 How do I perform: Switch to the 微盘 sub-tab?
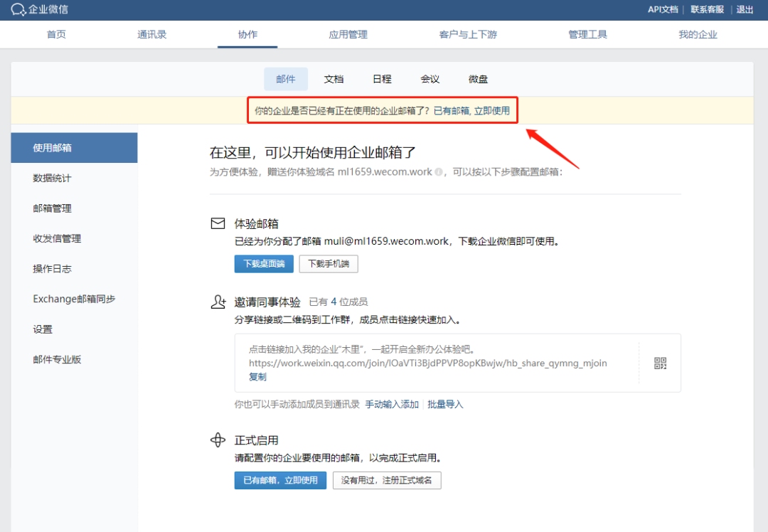click(x=478, y=79)
